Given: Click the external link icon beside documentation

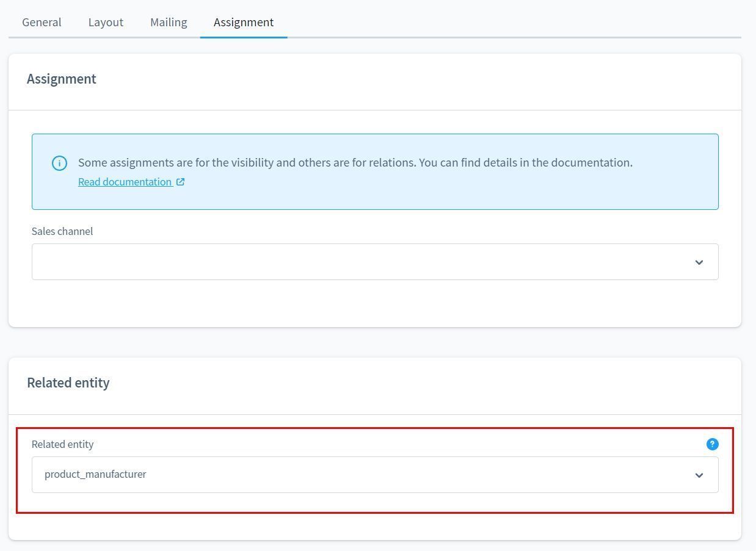Looking at the screenshot, I should click(x=181, y=182).
